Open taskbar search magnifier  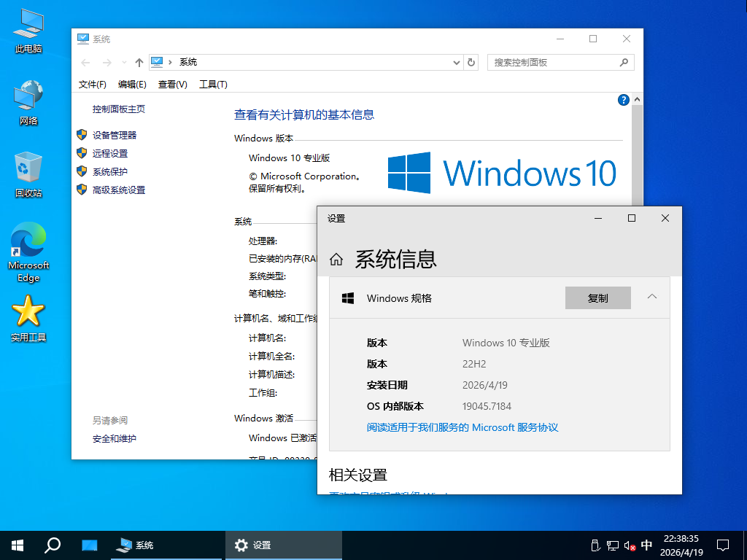coord(53,545)
